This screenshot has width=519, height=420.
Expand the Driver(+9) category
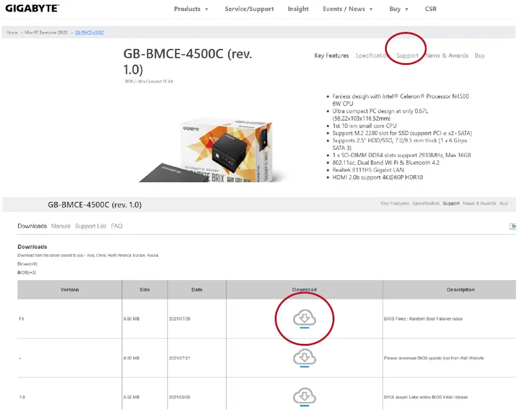27,264
